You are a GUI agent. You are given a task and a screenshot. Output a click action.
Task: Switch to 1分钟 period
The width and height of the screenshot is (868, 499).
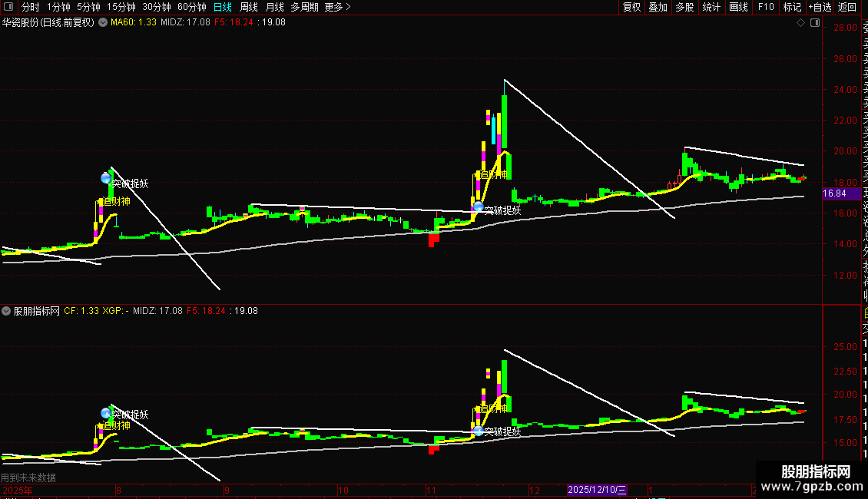58,7
